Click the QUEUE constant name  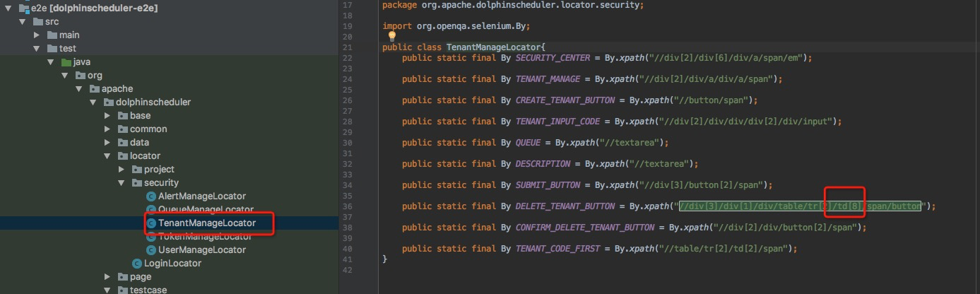click(x=528, y=143)
